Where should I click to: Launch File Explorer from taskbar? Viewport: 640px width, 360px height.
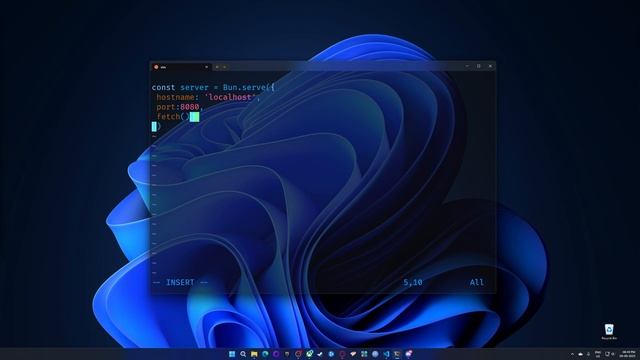pos(254,354)
